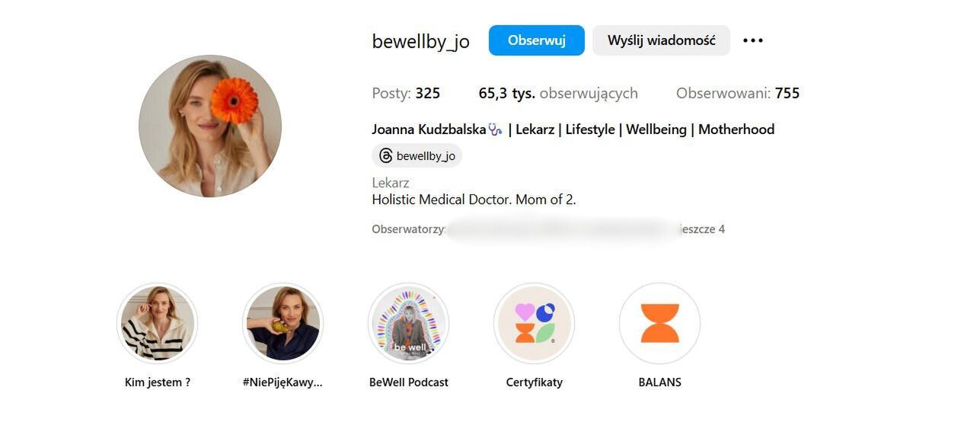980x435 pixels.
Task: Click the Certyfikaty highlight label
Action: tap(535, 382)
